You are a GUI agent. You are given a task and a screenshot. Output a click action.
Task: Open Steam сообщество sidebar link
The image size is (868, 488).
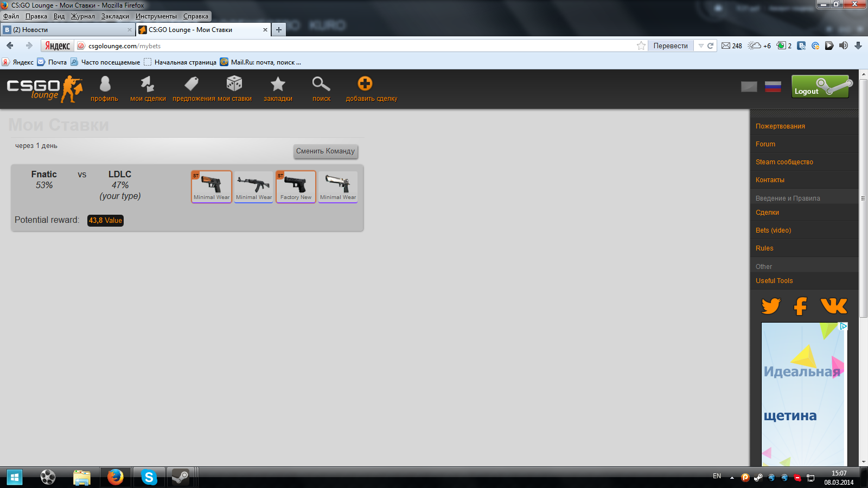coord(784,162)
